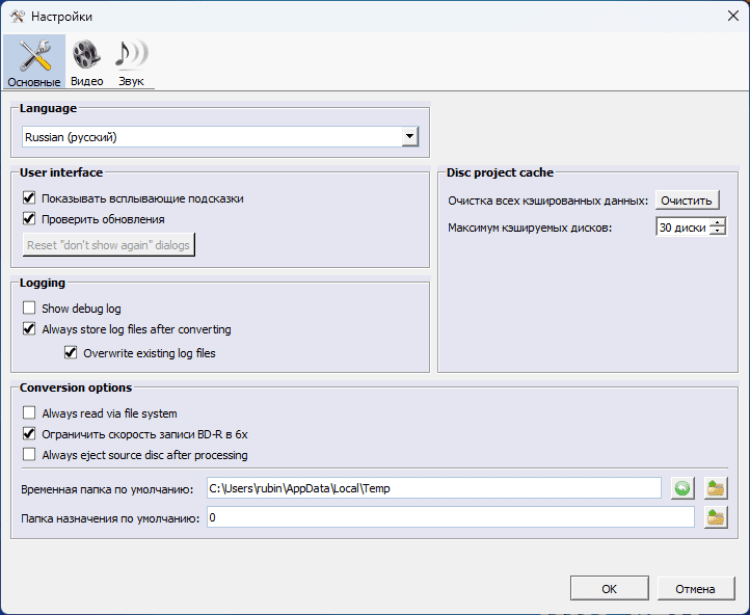
Task: Click the Настройки window title icon
Action: click(17, 16)
